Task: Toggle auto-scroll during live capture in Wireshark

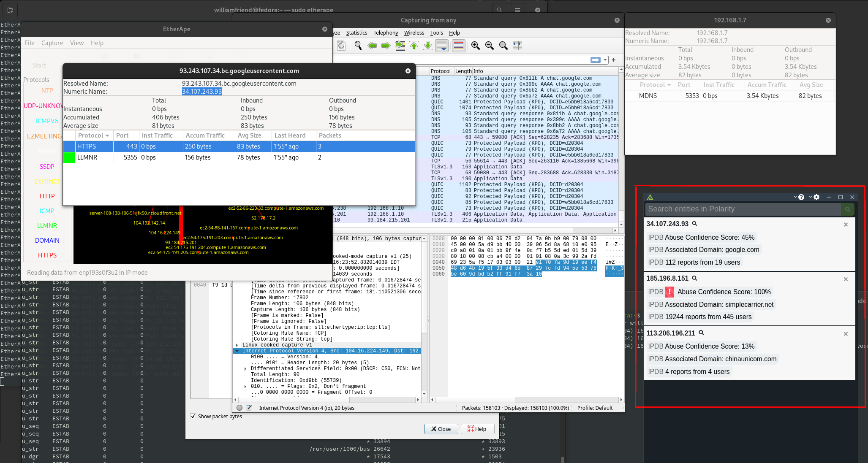Action: pyautogui.click(x=442, y=46)
